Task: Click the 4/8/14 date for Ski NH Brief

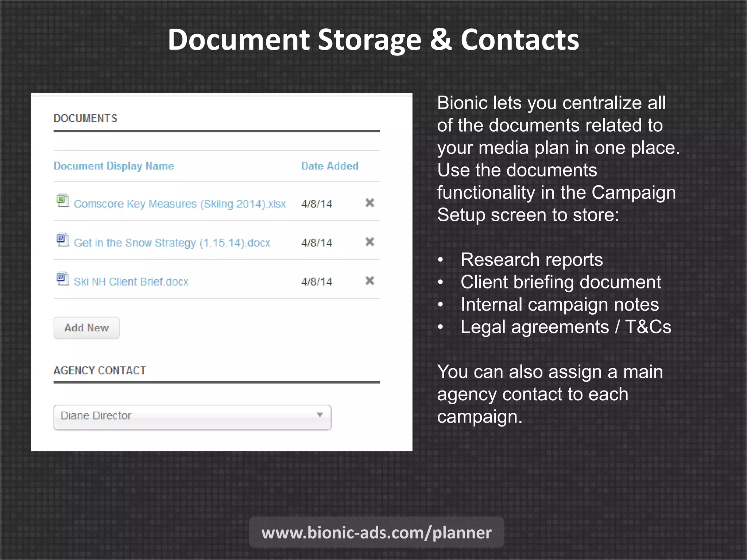Action: click(316, 282)
